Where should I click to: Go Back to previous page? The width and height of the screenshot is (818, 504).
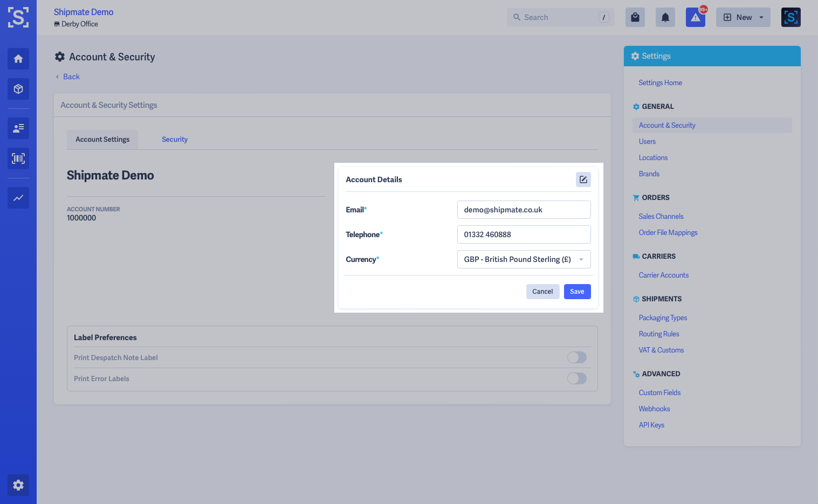68,77
